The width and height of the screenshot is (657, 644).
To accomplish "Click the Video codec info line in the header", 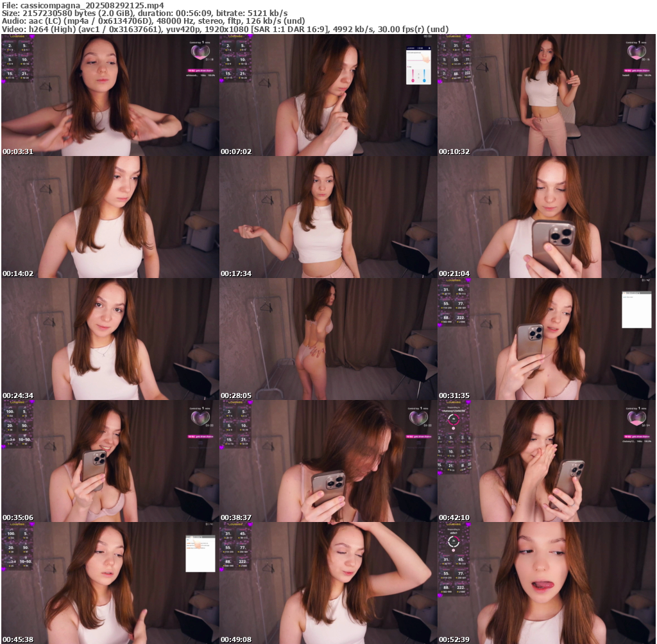I will click(x=225, y=29).
